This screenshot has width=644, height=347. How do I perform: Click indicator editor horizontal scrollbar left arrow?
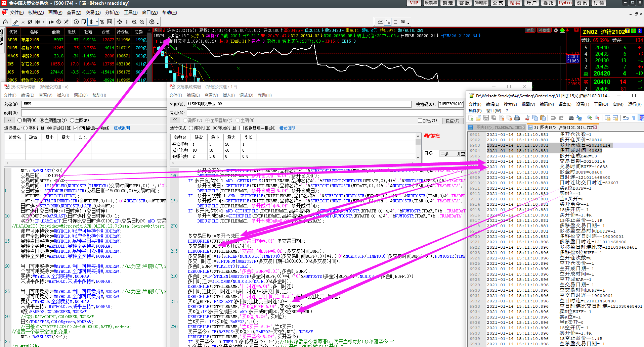7,163
